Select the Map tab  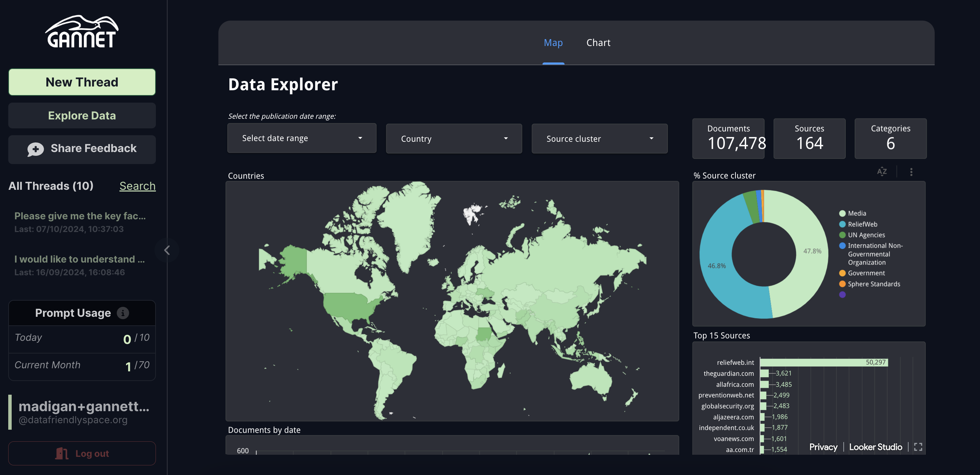tap(553, 43)
